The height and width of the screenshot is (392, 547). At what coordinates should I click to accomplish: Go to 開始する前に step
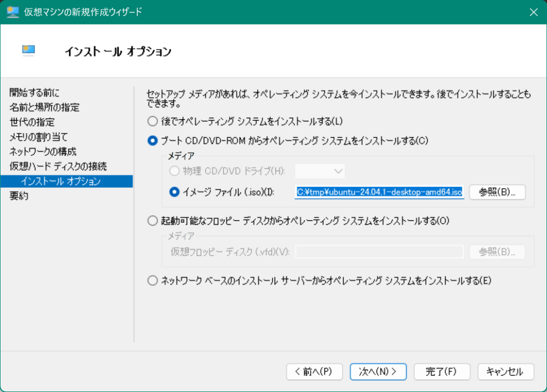(x=35, y=93)
